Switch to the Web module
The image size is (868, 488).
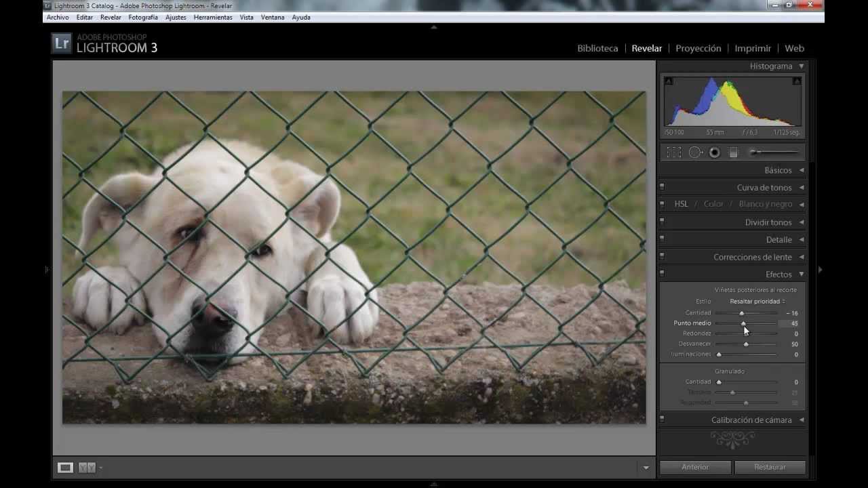tap(794, 49)
